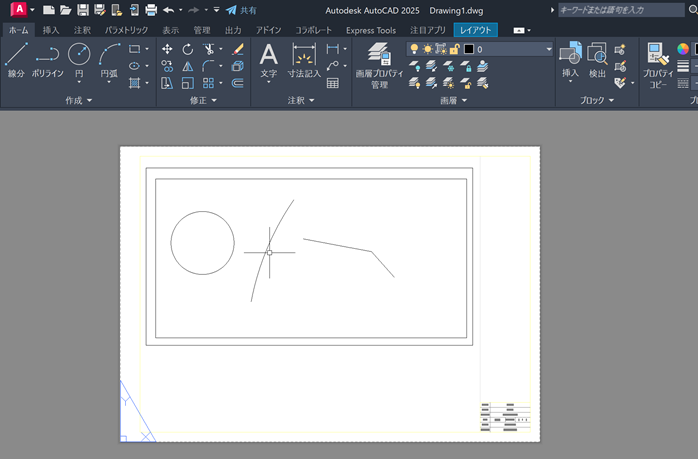Select the Mirror tool icon
The height and width of the screenshot is (459, 698).
(188, 66)
